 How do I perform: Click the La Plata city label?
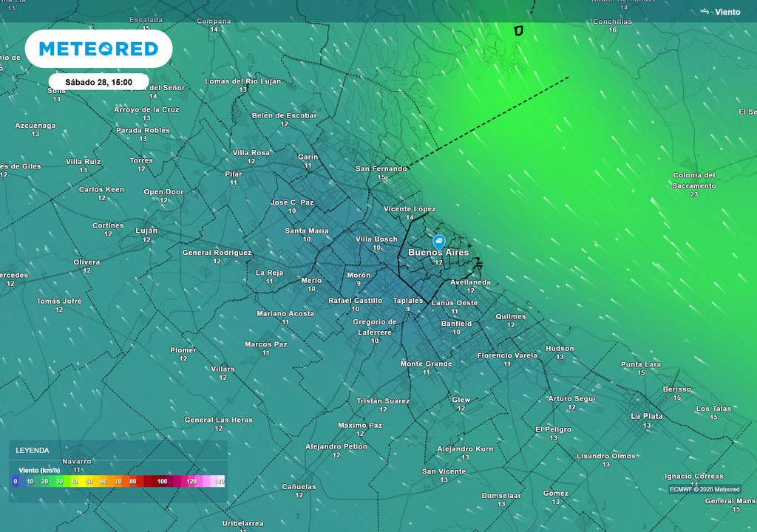coord(646,417)
